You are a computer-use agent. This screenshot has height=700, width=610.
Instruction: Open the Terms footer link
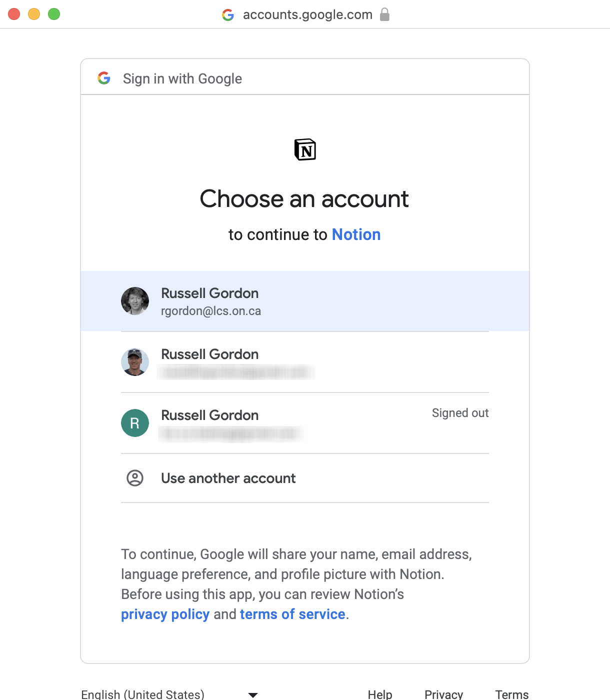(511, 694)
